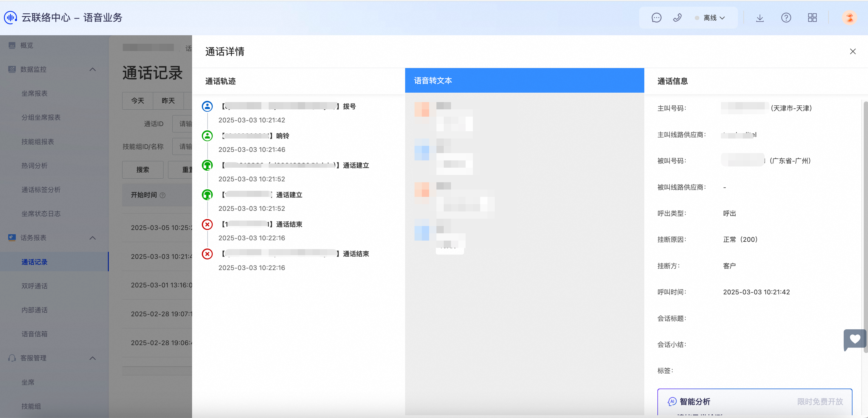Click the AI smart analysis icon
This screenshot has height=418, width=868.
click(672, 402)
